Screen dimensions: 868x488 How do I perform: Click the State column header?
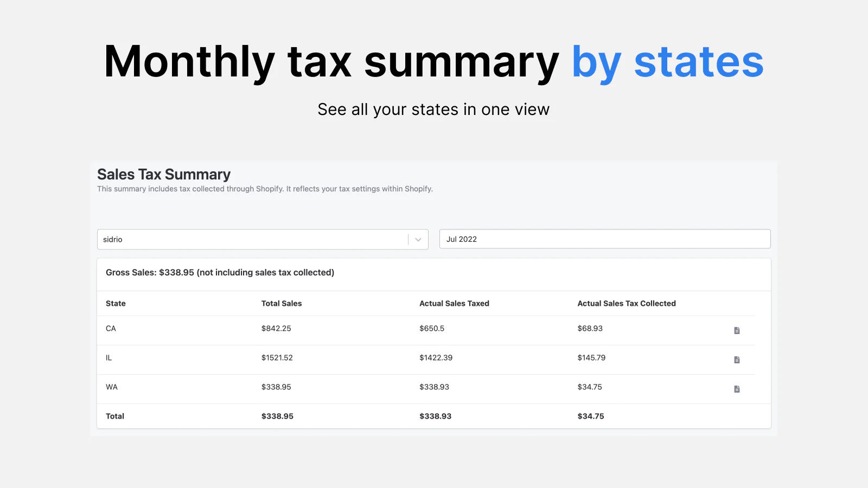[x=116, y=304]
